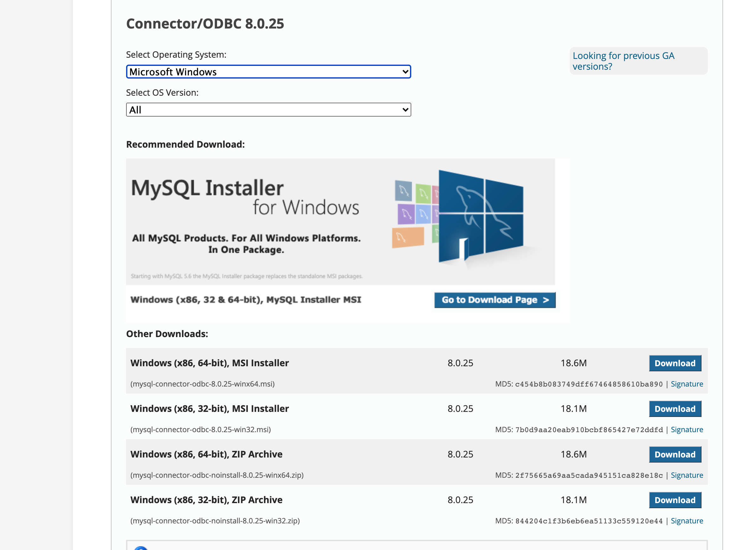
Task: Open Signature link for win32.msi file
Action: [687, 430]
